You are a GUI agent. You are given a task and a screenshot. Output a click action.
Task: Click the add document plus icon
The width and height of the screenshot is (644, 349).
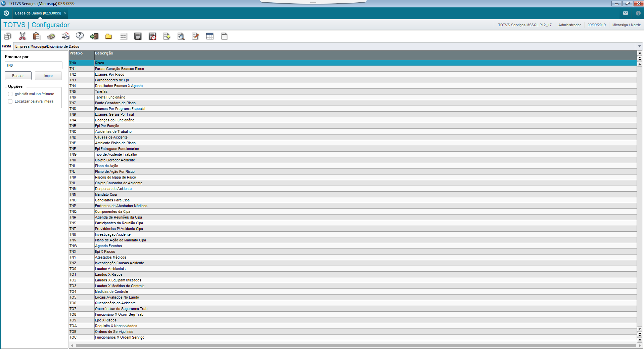167,36
